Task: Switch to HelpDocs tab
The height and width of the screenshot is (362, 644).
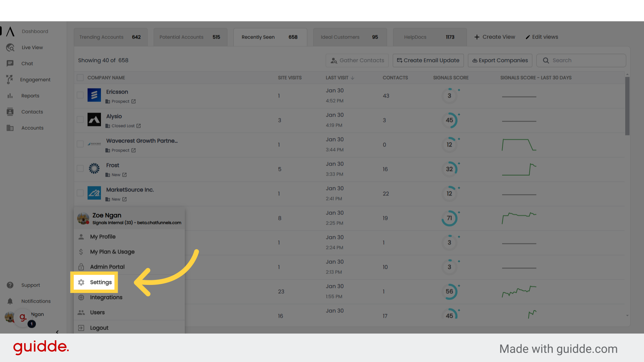Action: pos(430,37)
